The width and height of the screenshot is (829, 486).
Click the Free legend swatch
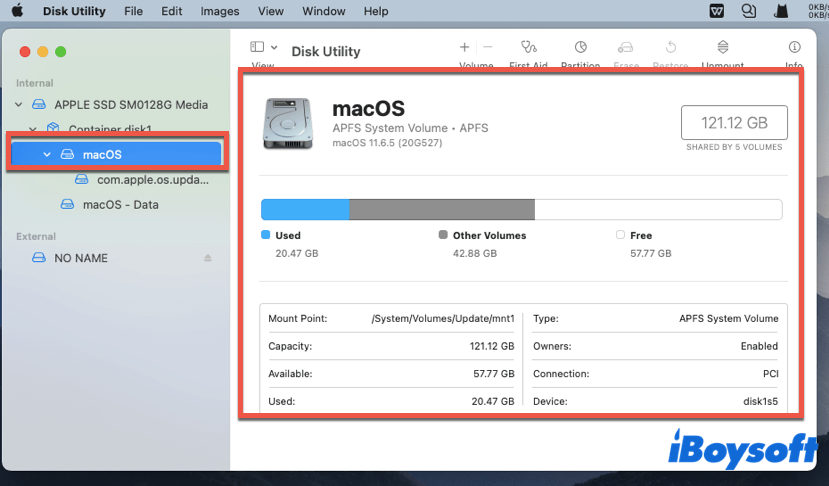pyautogui.click(x=620, y=235)
